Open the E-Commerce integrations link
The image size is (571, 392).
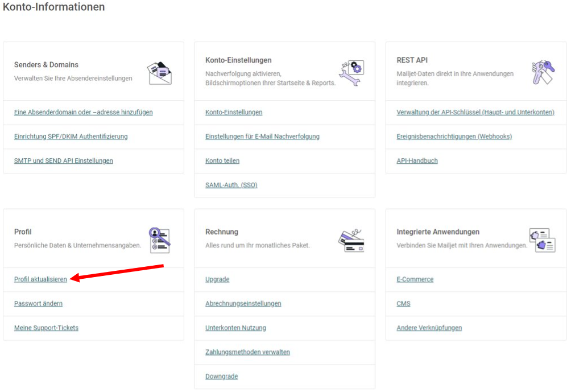pyautogui.click(x=415, y=279)
